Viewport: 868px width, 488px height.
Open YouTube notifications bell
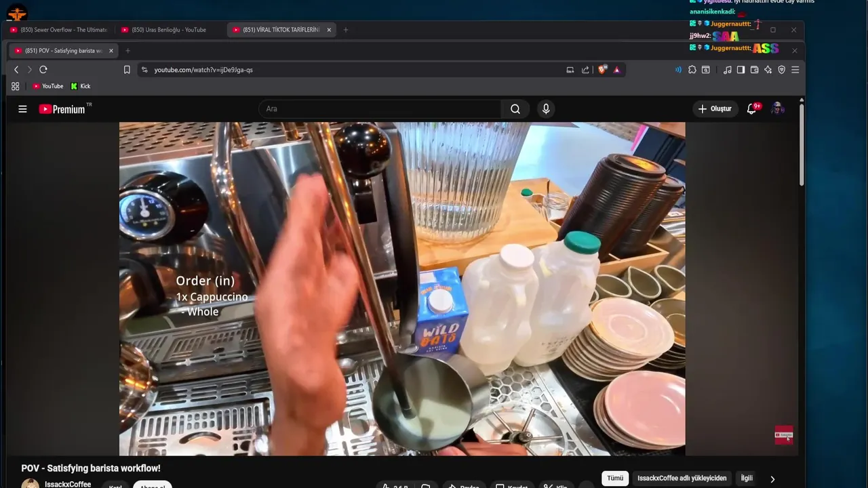coord(752,109)
